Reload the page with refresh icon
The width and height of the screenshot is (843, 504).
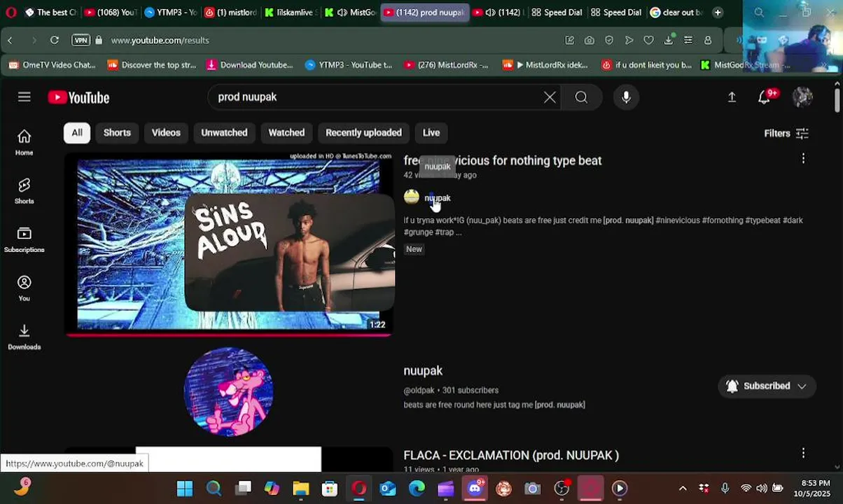(54, 41)
